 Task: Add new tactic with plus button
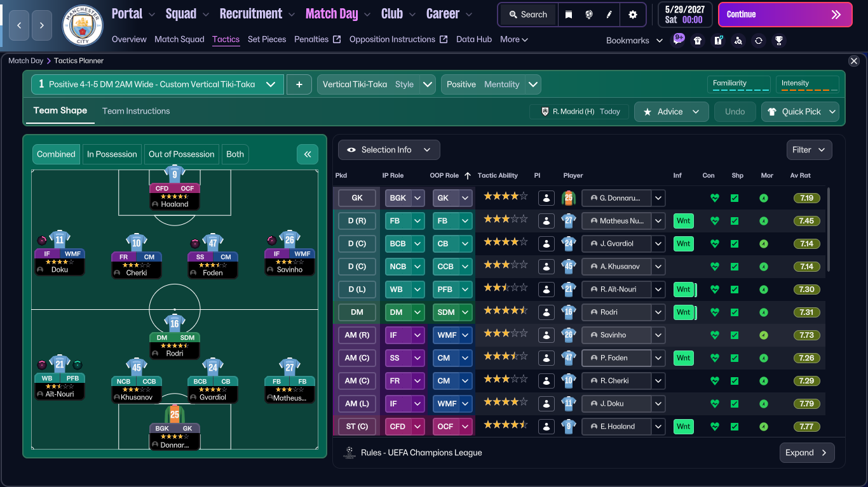pyautogui.click(x=299, y=84)
